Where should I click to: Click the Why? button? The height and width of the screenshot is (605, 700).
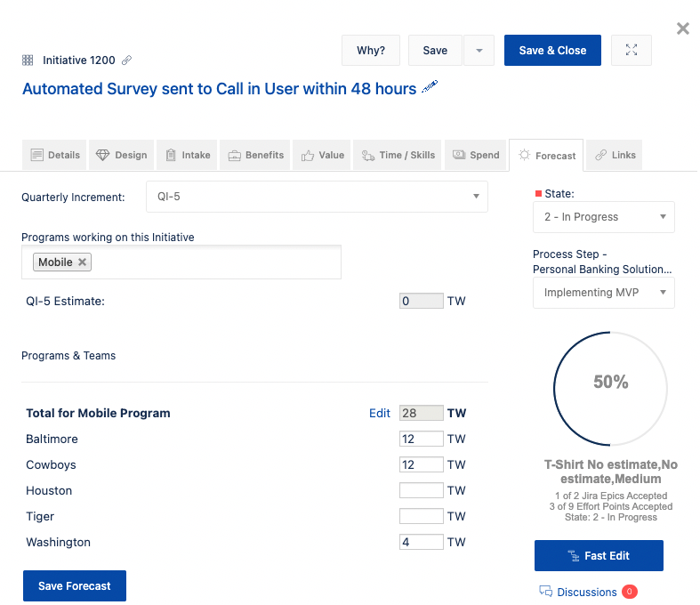(x=371, y=51)
